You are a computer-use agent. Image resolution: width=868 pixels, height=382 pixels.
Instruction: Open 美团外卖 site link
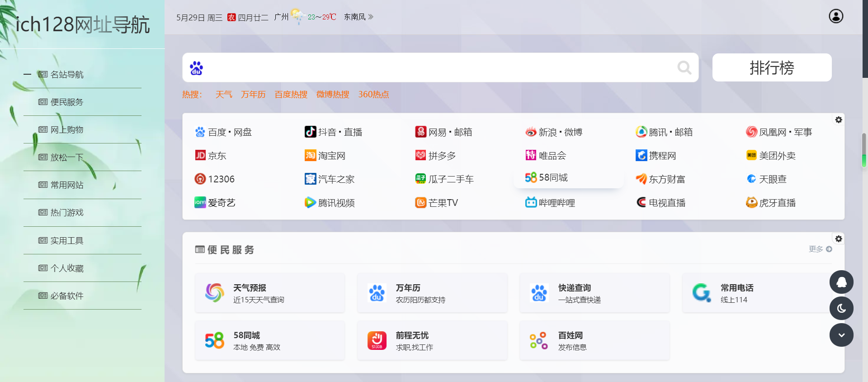pos(771,156)
